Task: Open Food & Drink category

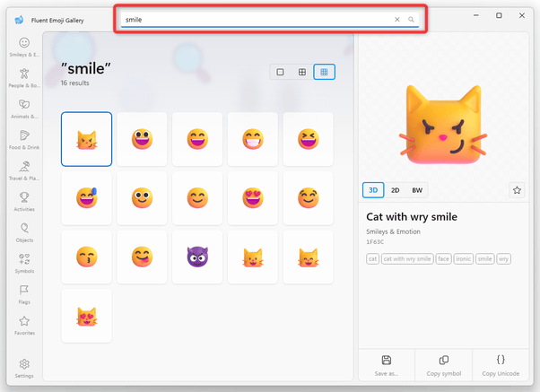Action: [x=24, y=140]
